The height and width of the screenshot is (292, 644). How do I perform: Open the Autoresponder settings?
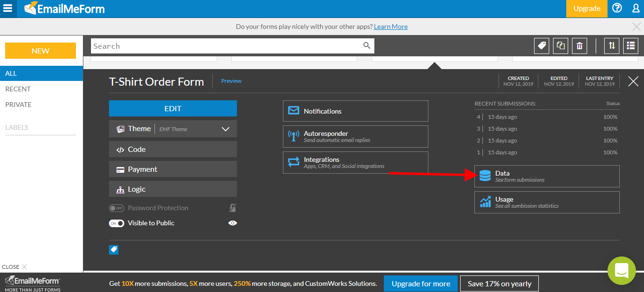(355, 136)
